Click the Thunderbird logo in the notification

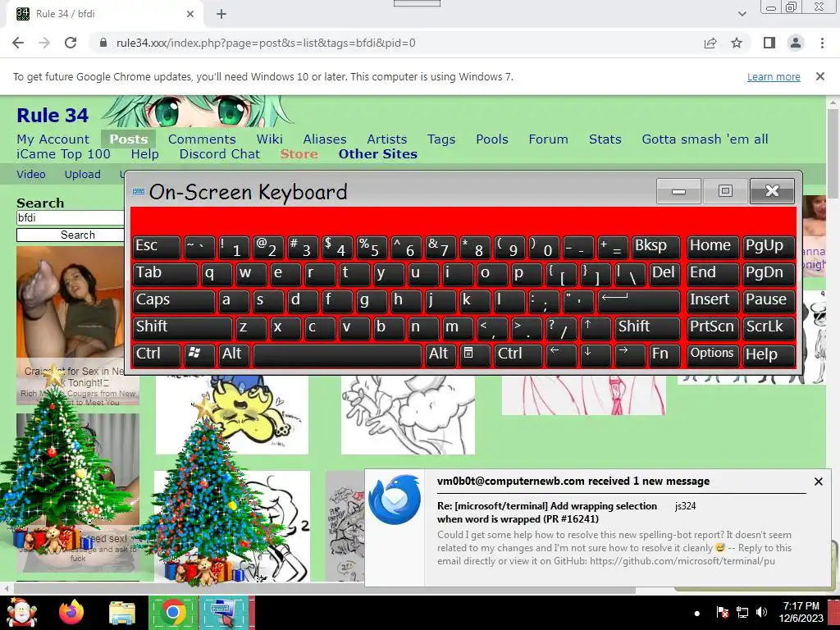pos(395,500)
